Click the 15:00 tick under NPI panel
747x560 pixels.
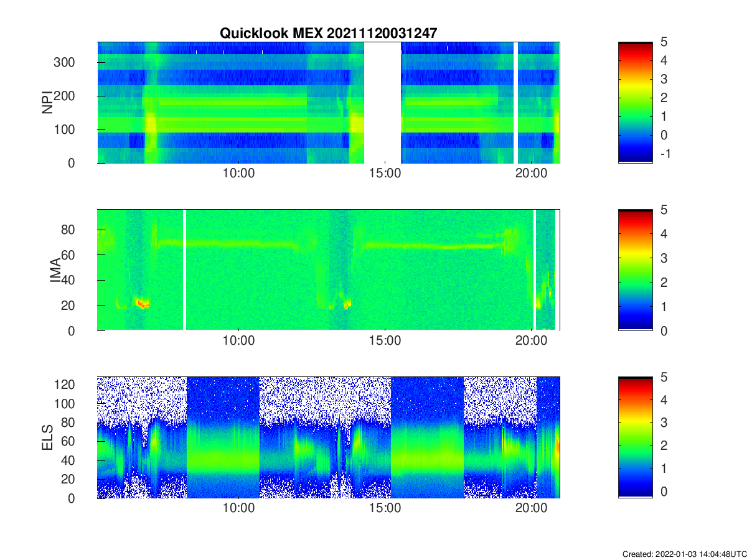385,173
